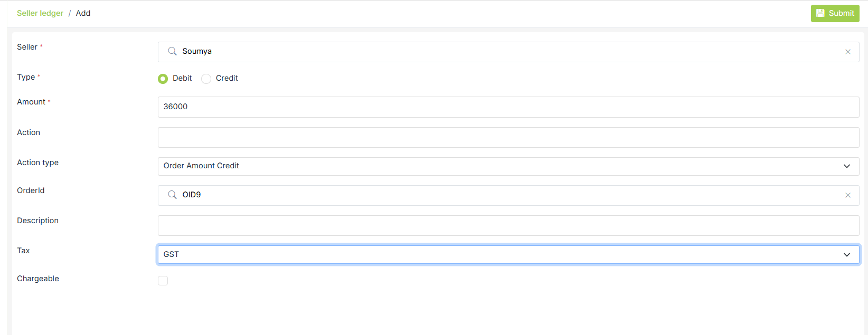868x335 pixels.
Task: Click the search icon in Seller field
Action: click(172, 51)
